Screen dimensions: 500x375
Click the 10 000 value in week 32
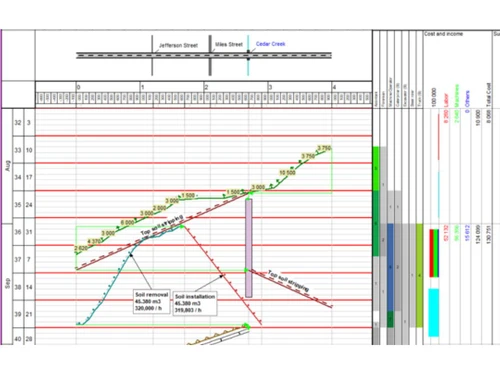click(x=478, y=118)
